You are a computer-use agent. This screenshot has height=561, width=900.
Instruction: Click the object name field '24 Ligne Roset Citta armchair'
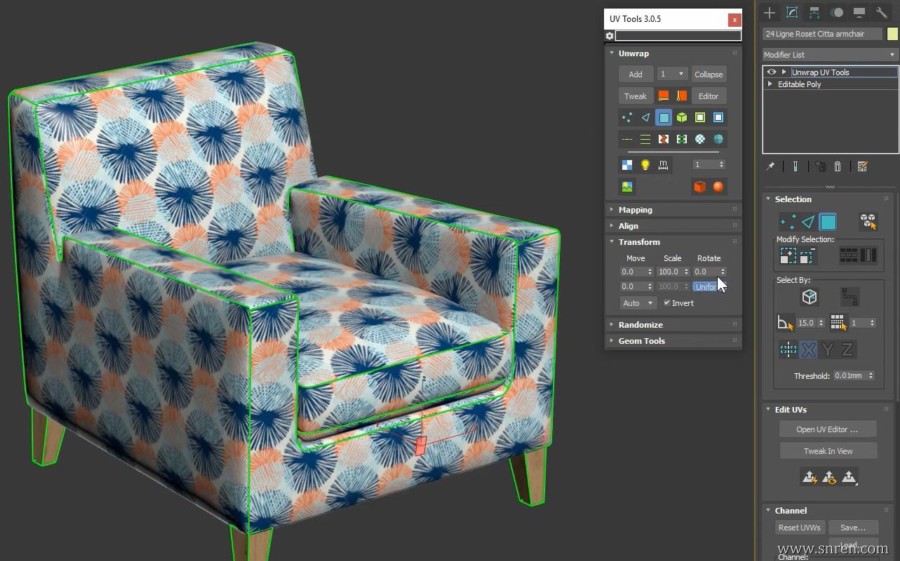click(822, 34)
